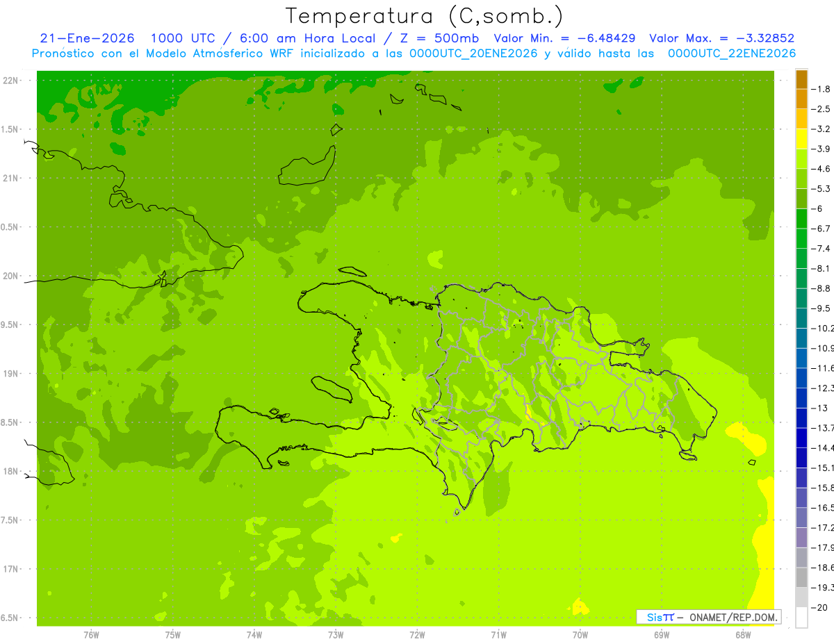Click the colorbar label "-1.8"
Image resolution: width=834 pixels, height=644 pixels.
[821, 89]
